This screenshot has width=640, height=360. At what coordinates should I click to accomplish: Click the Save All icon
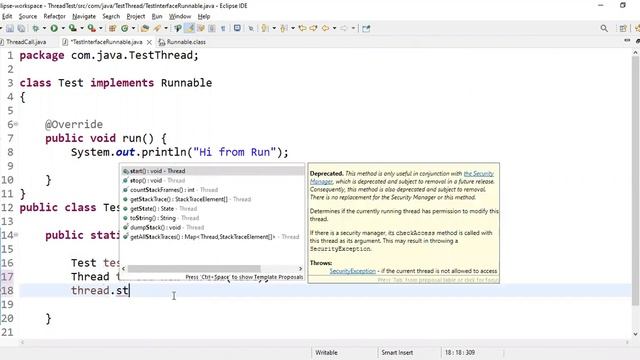click(21, 28)
